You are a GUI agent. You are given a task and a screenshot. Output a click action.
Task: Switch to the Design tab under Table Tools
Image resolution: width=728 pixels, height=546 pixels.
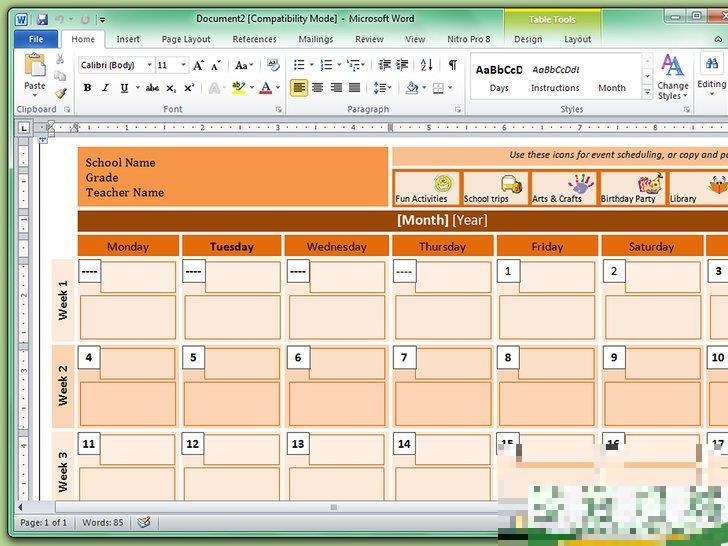528,39
